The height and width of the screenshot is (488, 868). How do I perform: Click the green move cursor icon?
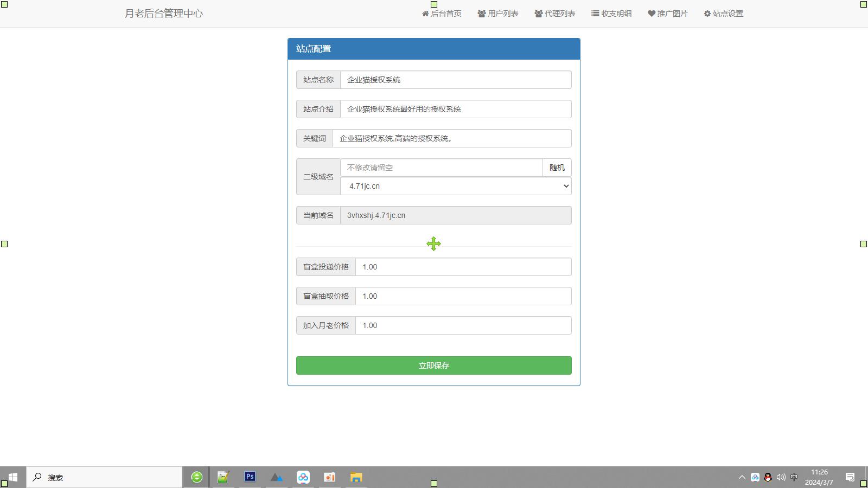click(433, 244)
